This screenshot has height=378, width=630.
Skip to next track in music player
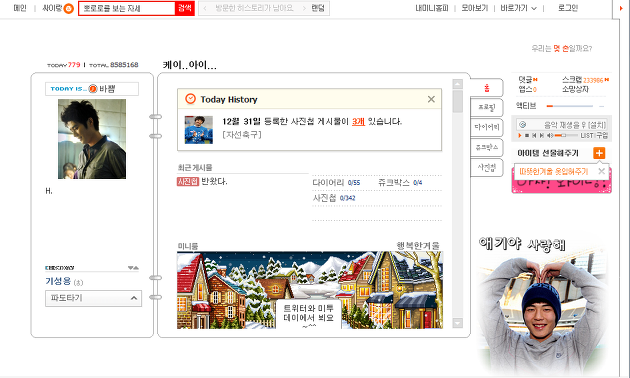click(x=541, y=136)
